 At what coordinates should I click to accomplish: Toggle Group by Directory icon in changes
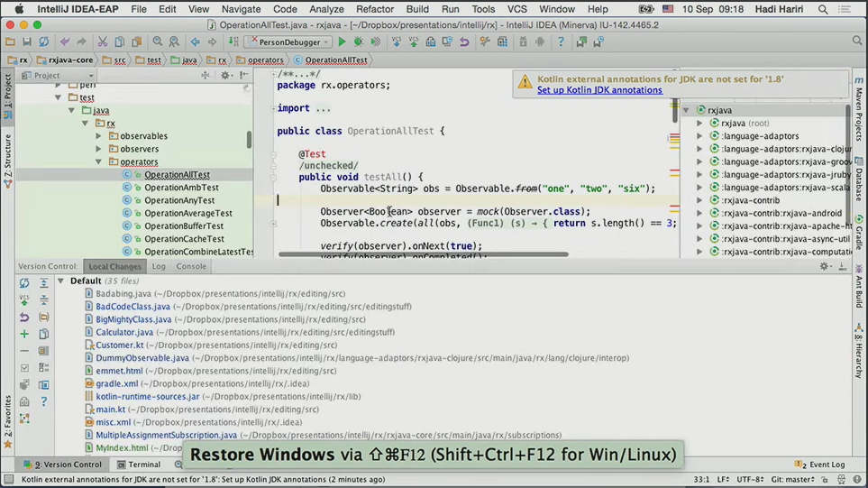click(44, 317)
